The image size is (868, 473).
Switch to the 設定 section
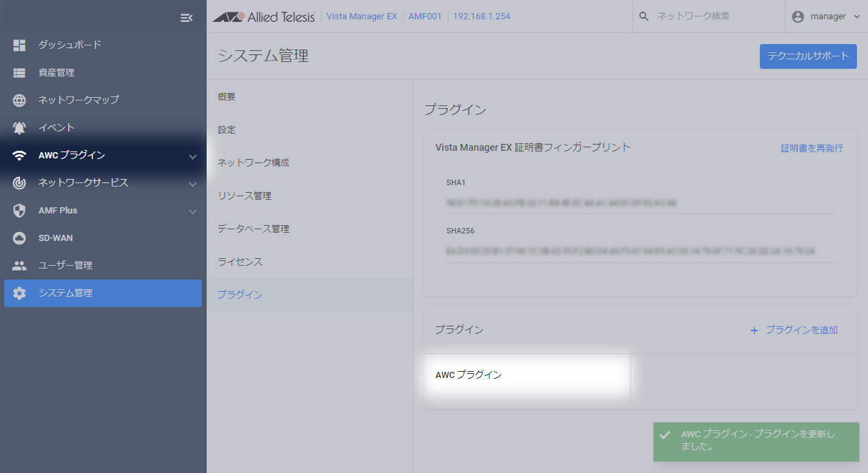tap(309, 129)
